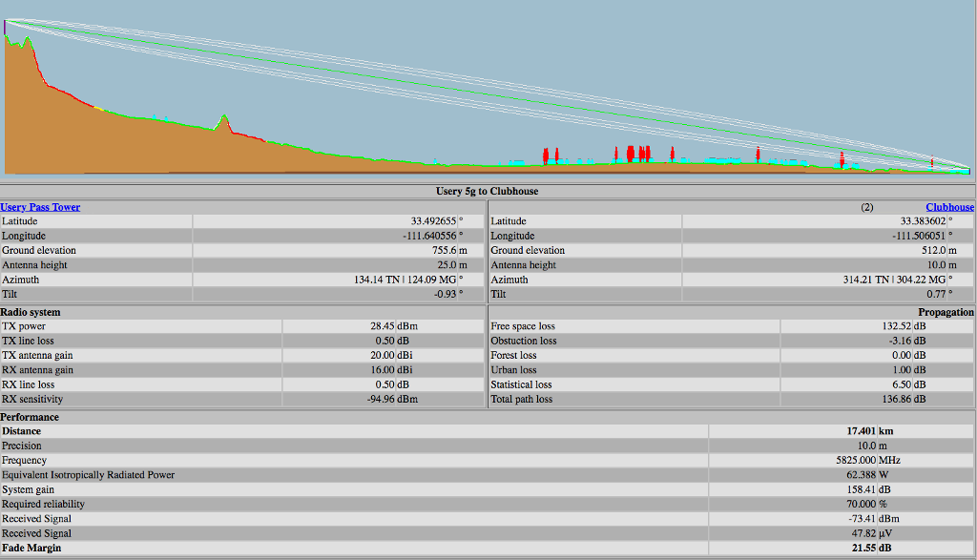This screenshot has width=977, height=560.
Task: Click the green line-of-sight path in profile
Action: pyautogui.click(x=486, y=95)
